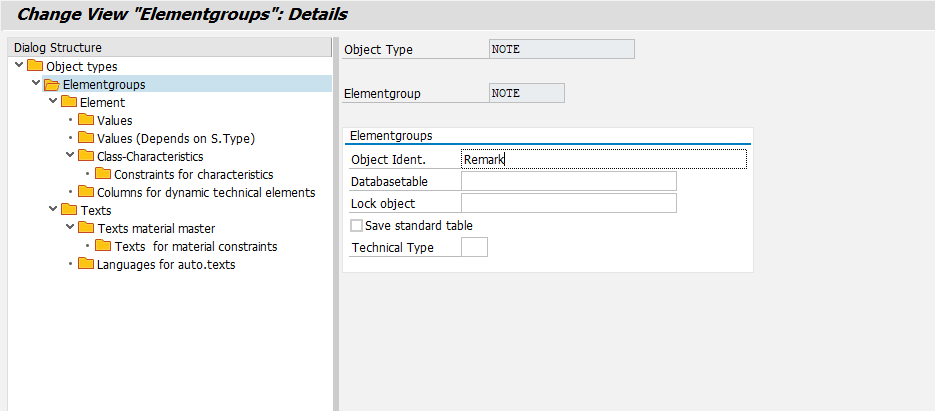Click the Object types folder icon
The height and width of the screenshot is (411, 935).
(35, 66)
